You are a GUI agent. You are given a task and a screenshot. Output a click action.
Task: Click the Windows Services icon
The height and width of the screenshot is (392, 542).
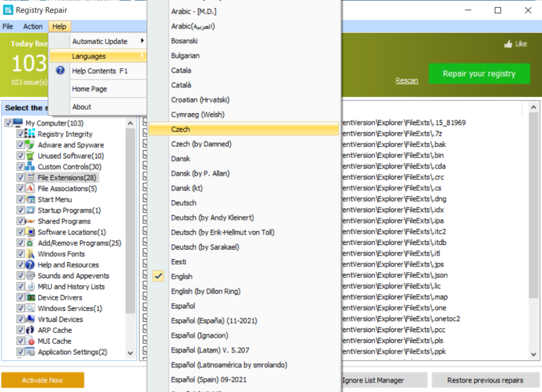30,308
